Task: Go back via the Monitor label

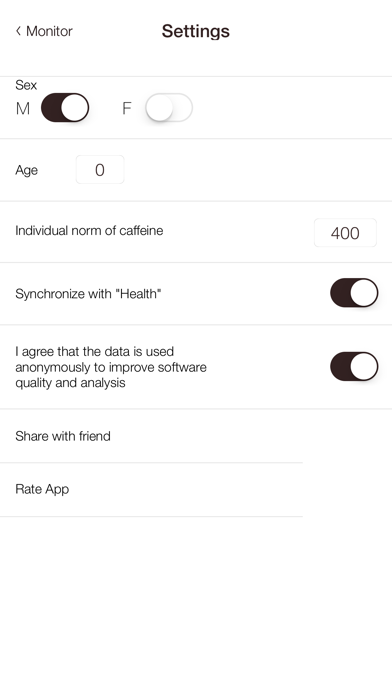Action: [49, 31]
